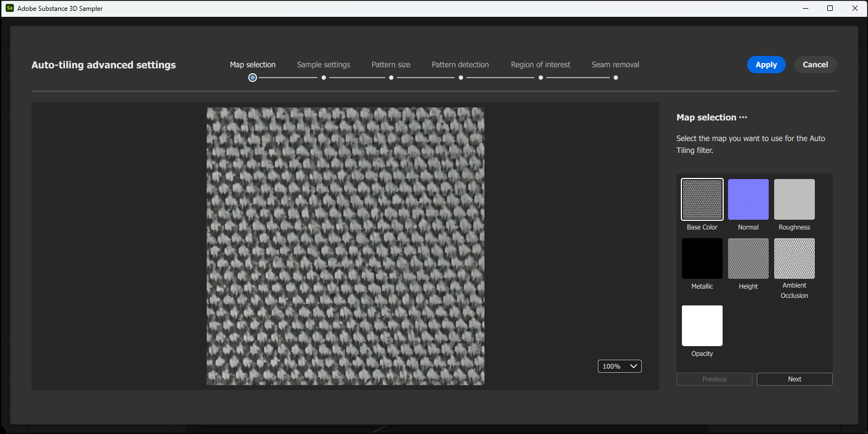This screenshot has width=868, height=434.
Task: Go to the Sample settings step
Action: click(323, 65)
